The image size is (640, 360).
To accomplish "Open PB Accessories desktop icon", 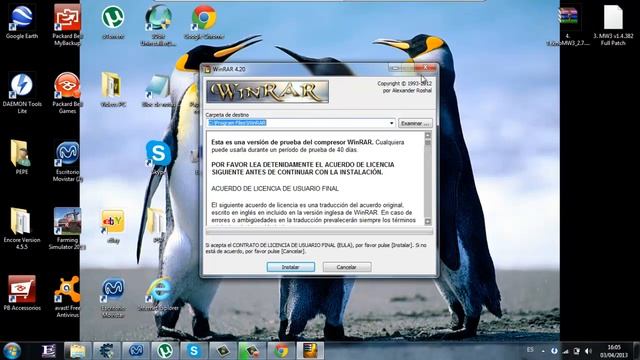I will click(22, 293).
